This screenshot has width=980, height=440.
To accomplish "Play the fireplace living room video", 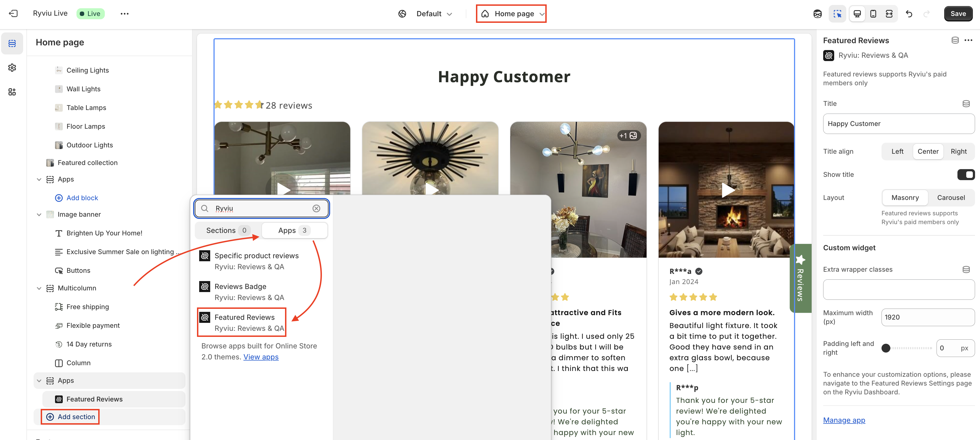I will pyautogui.click(x=728, y=190).
